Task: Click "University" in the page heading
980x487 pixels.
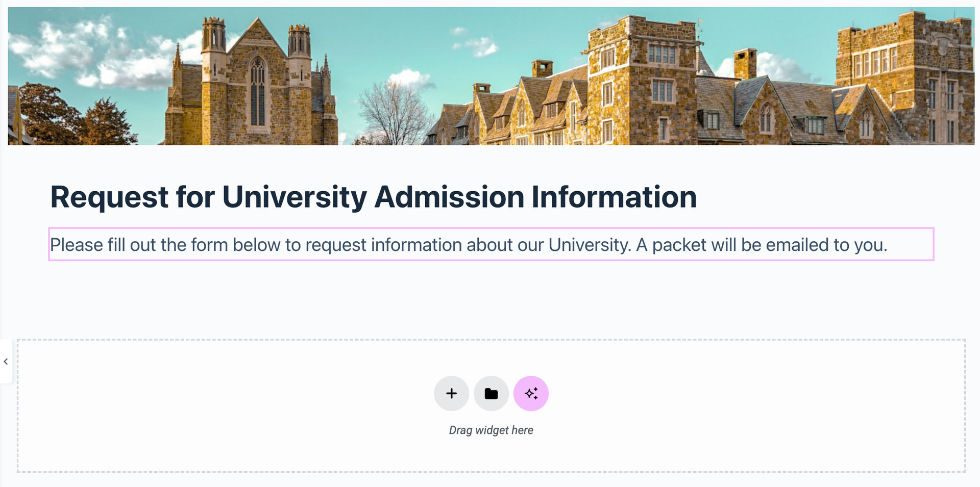Action: 294,197
